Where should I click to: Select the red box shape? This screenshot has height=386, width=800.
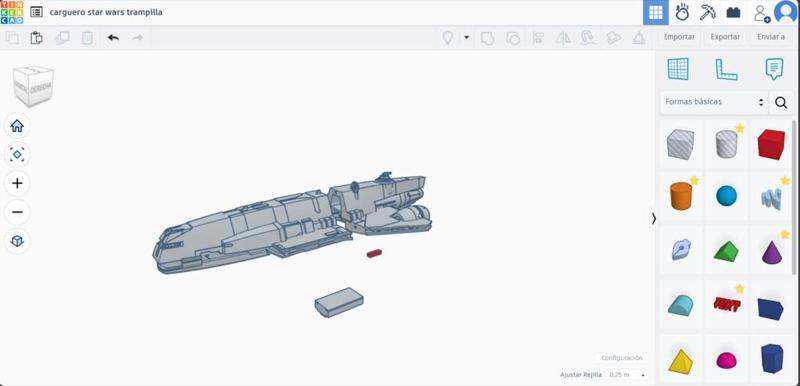771,144
